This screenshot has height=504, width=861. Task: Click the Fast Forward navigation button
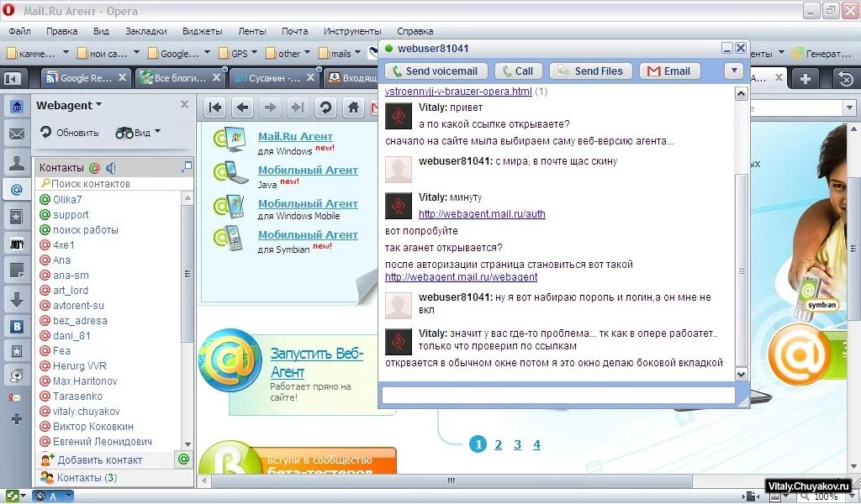[297, 108]
